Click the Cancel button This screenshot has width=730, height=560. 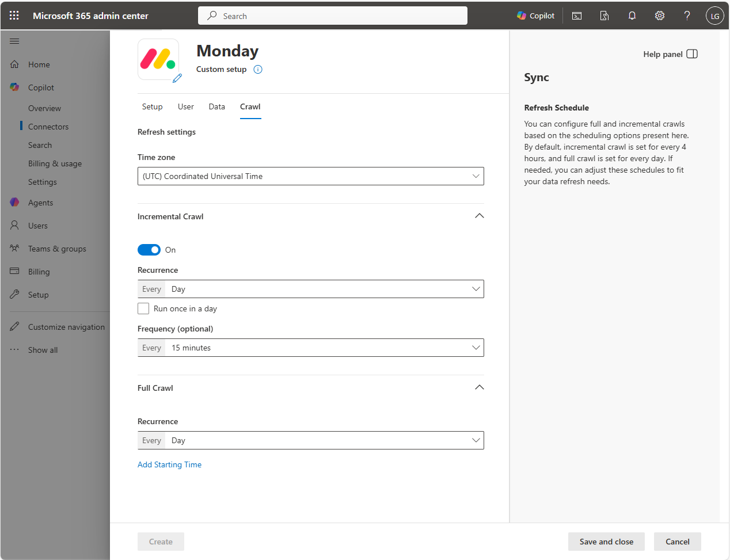[678, 542]
